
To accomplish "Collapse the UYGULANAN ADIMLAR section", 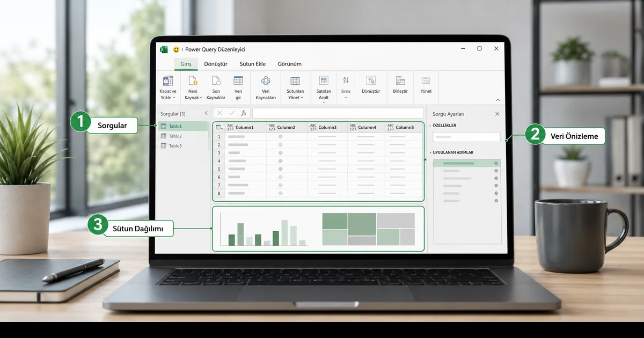I will coord(430,152).
